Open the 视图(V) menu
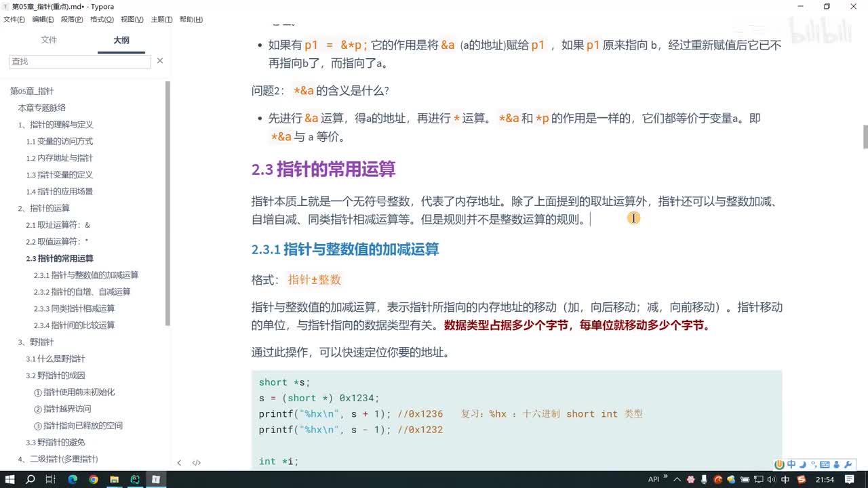This screenshot has width=868, height=488. pyautogui.click(x=132, y=20)
